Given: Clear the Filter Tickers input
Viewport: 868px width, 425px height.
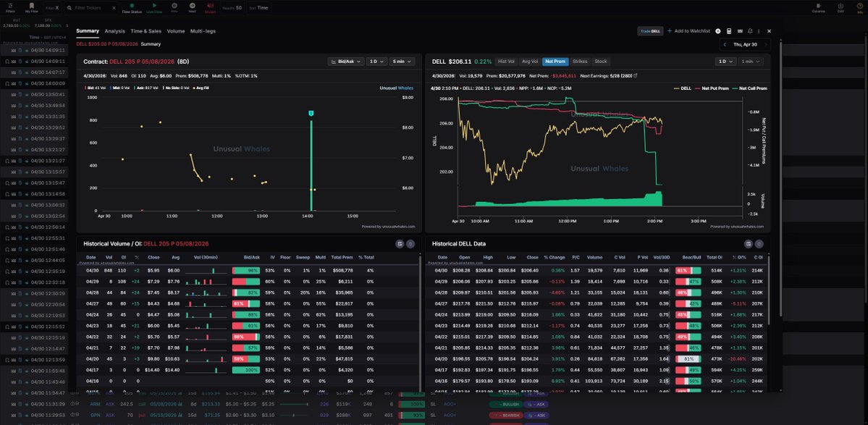Looking at the screenshot, I should [x=114, y=8].
